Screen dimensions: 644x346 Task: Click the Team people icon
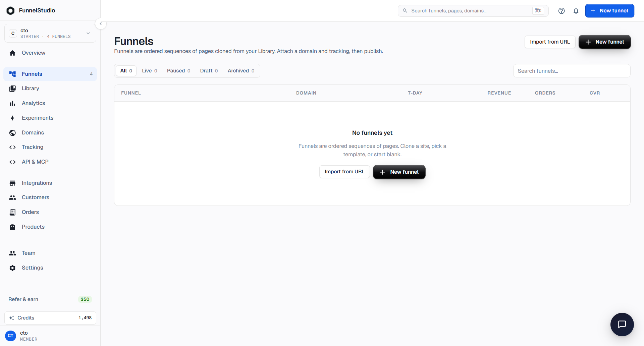coord(12,253)
